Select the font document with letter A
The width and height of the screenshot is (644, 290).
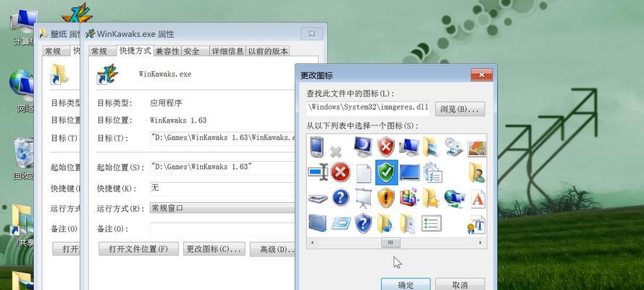tap(478, 198)
